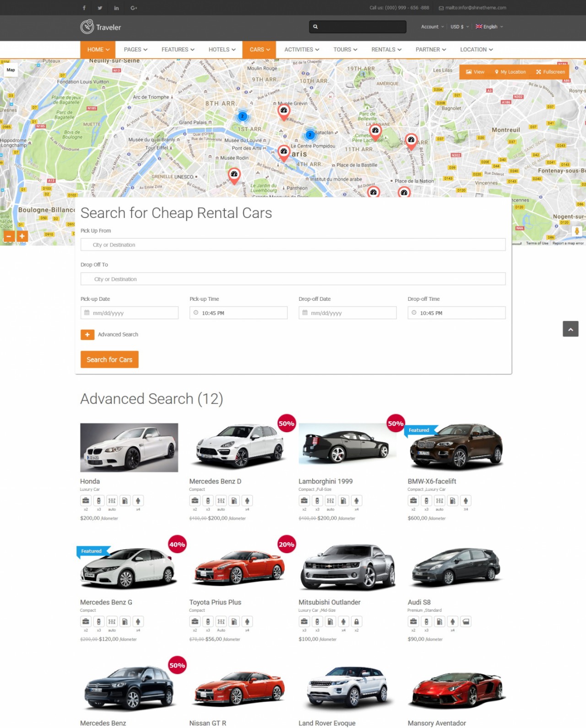Viewport: 586px width, 728px height.
Task: Open the Pick-up Time selector
Action: (239, 313)
